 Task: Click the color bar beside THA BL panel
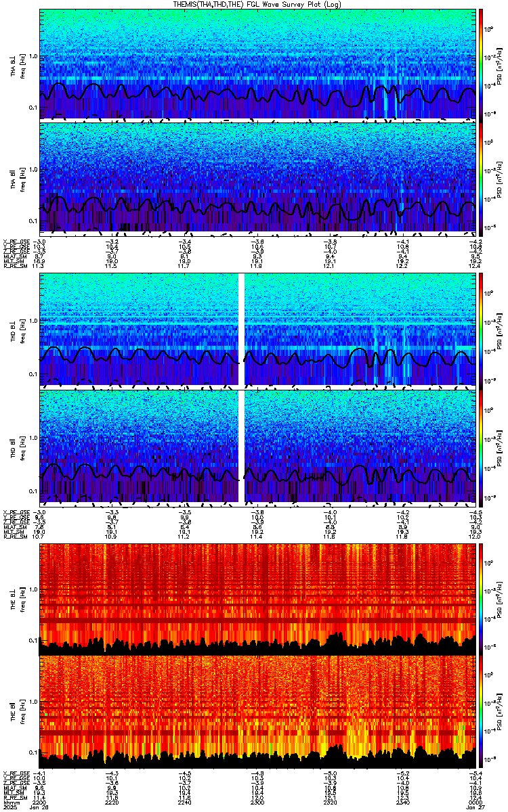pyautogui.click(x=481, y=64)
